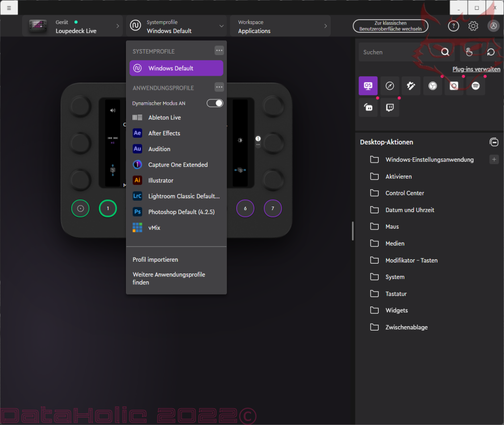
Task: Collapse Desktop-Aktionen with the minus icon
Action: 494,142
